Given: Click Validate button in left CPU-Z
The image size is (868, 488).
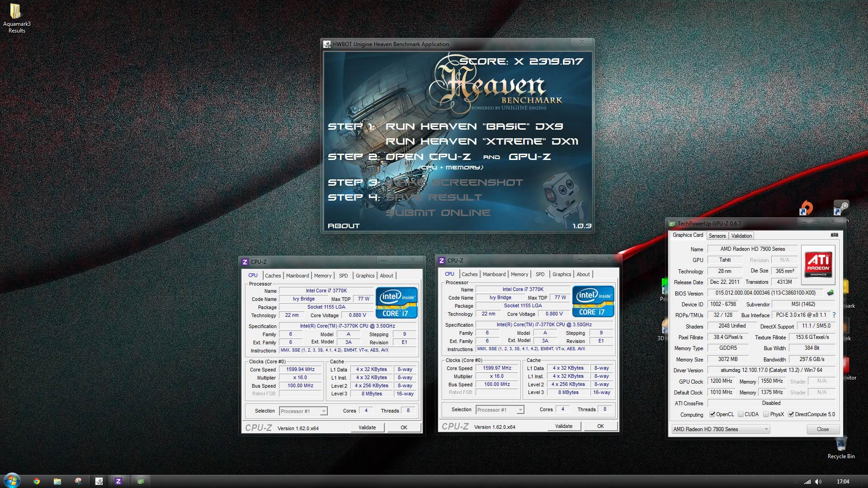Looking at the screenshot, I should pos(367,427).
